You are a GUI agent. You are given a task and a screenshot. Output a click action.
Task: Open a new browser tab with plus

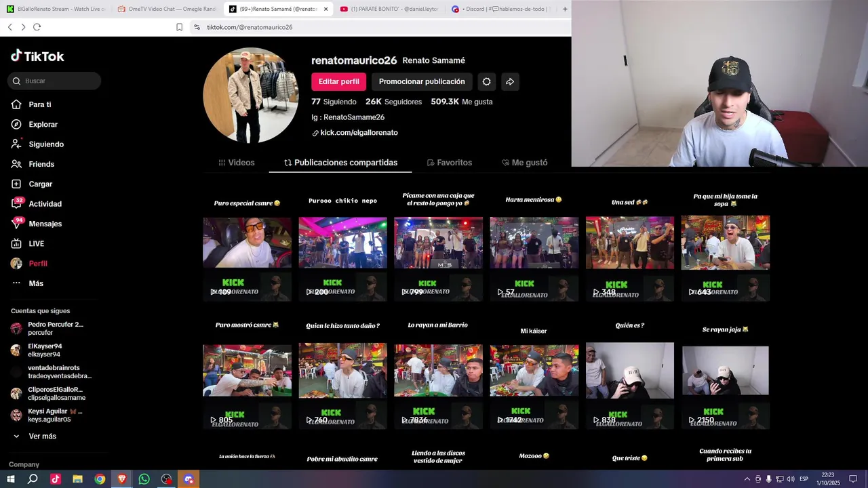[x=565, y=9]
